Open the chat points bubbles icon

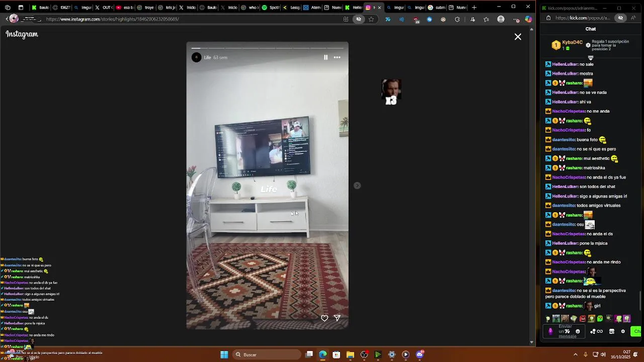(593, 331)
